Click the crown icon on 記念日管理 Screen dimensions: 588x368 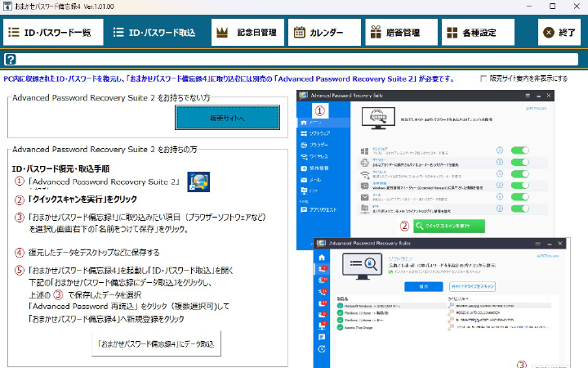point(222,32)
